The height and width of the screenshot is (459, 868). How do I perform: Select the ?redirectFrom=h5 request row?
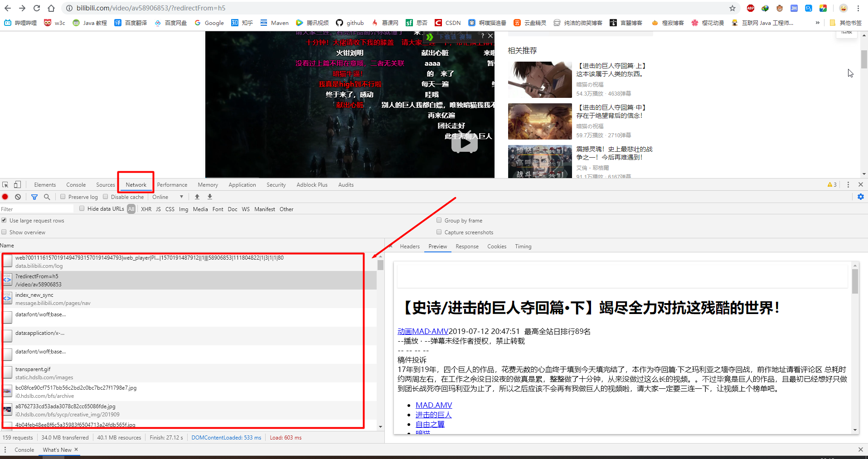point(188,280)
